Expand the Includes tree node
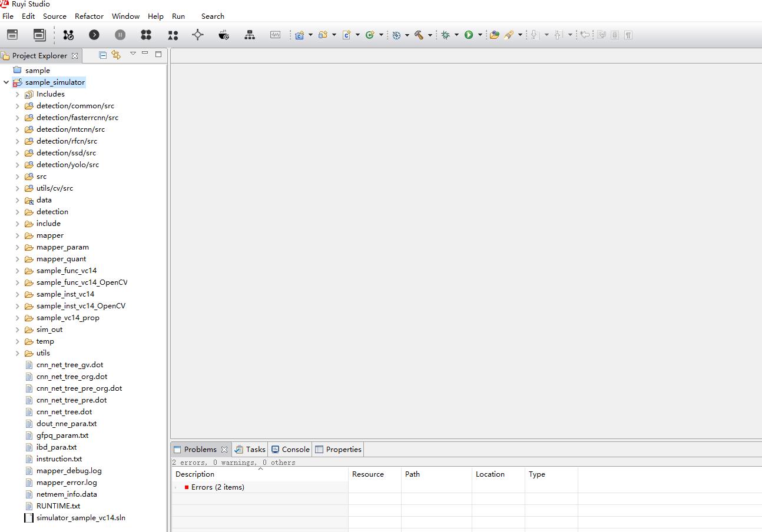 pos(18,94)
